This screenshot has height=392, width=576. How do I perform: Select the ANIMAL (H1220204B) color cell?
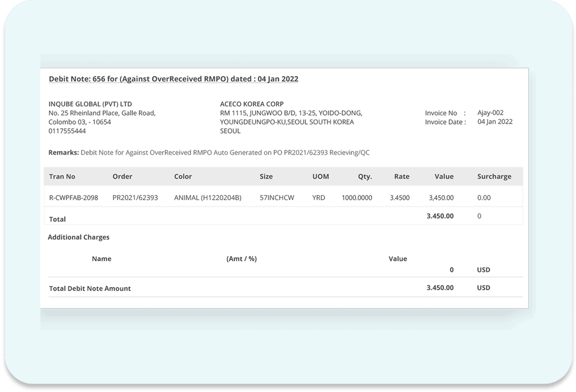click(x=208, y=198)
